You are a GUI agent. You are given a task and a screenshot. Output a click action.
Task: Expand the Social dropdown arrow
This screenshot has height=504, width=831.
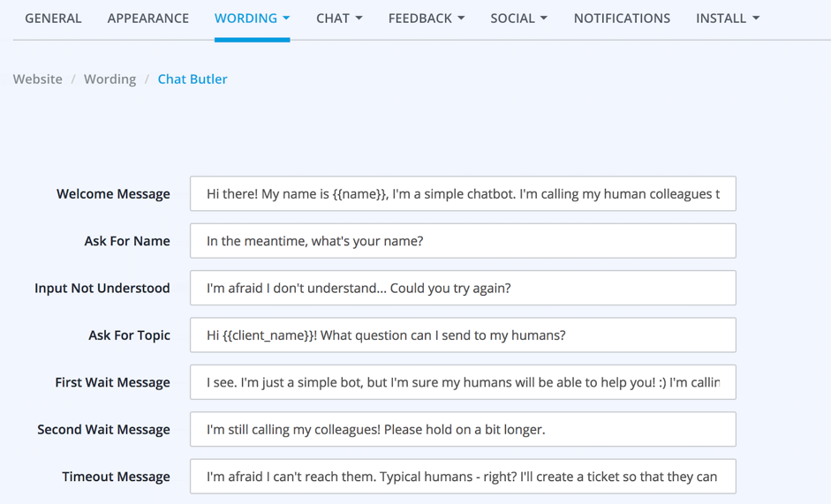coord(544,19)
